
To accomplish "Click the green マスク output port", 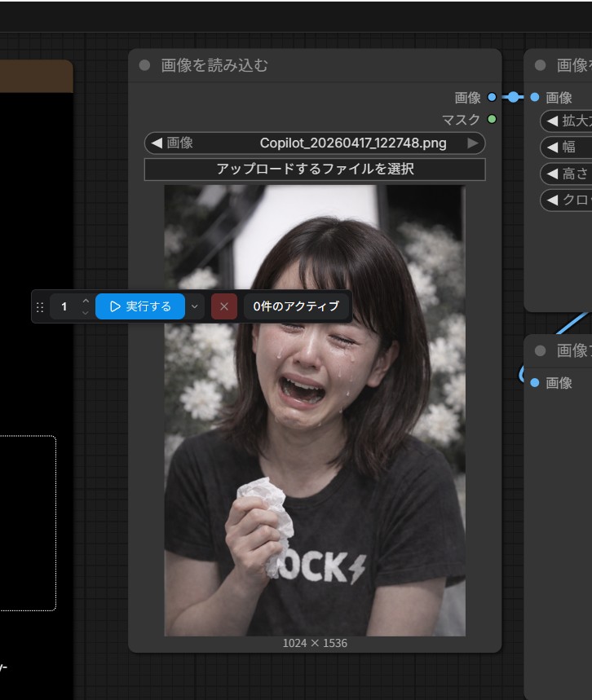I will 492,119.
